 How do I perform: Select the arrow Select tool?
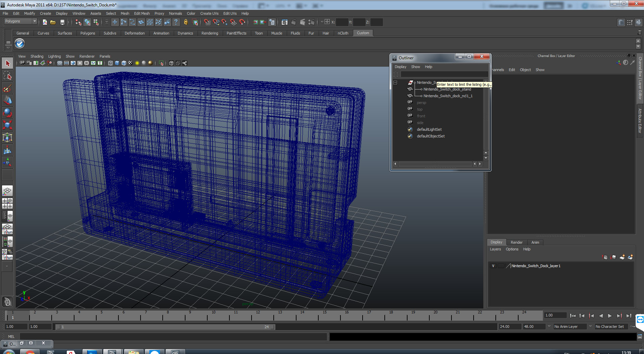click(7, 63)
